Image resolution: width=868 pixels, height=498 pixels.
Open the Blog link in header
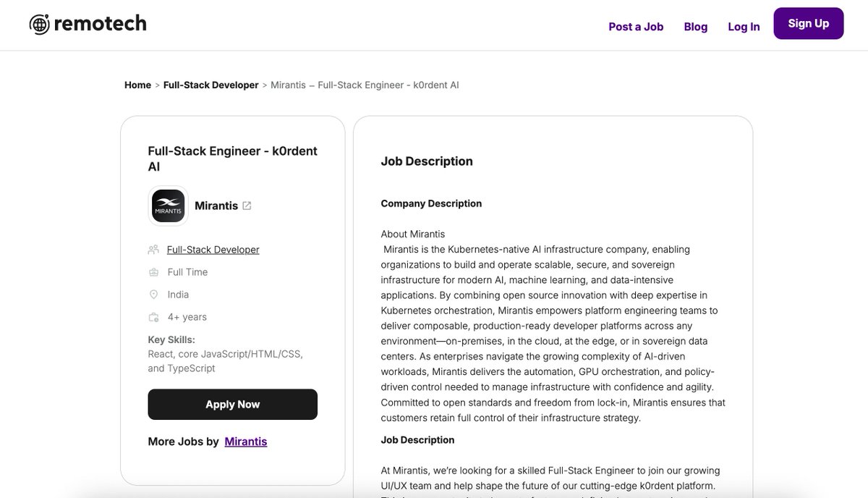pyautogui.click(x=696, y=26)
